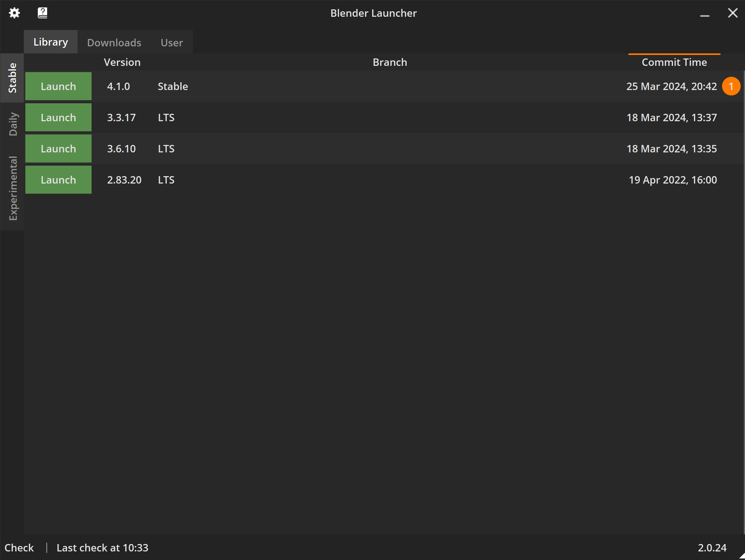
Task: Select the 4.1.0 version text
Action: [118, 86]
